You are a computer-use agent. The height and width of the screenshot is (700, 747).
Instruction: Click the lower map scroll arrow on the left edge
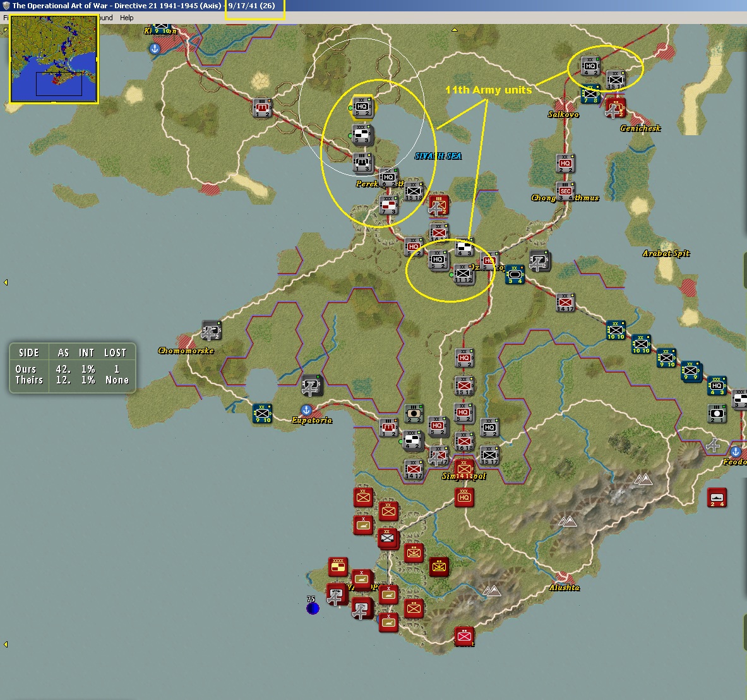pyautogui.click(x=6, y=644)
